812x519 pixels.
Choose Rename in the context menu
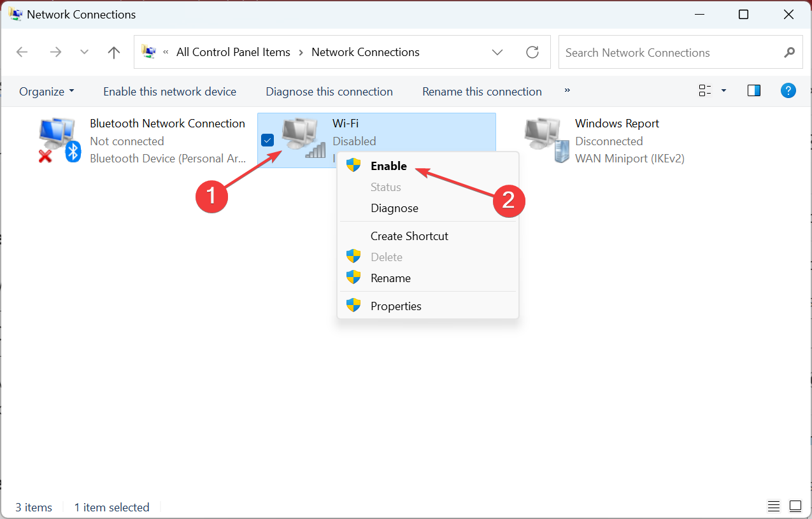(x=428, y=278)
